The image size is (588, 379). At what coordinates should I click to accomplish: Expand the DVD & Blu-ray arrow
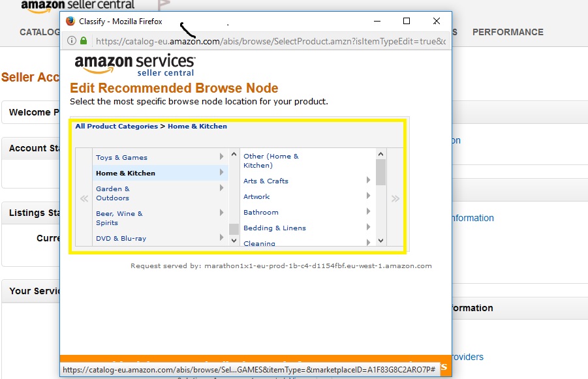point(221,237)
